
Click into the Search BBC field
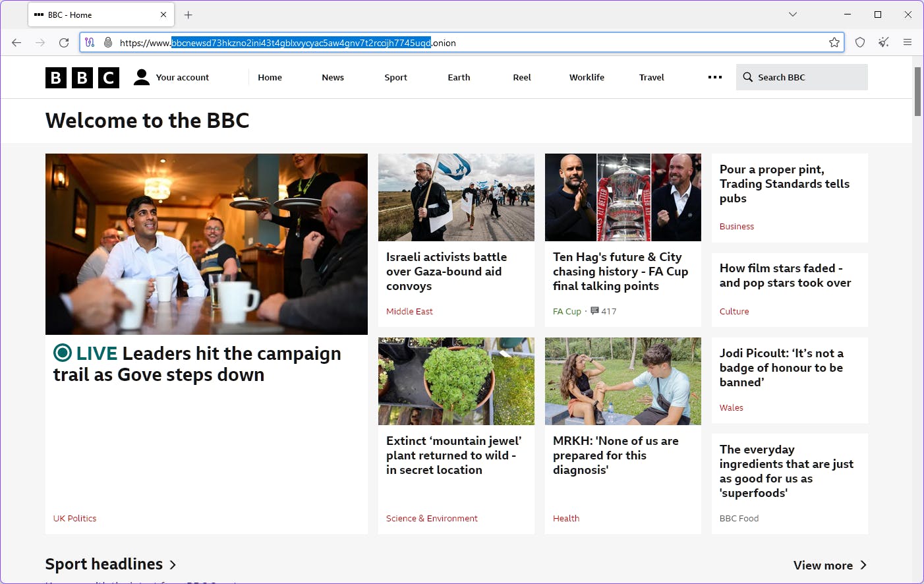pos(802,77)
